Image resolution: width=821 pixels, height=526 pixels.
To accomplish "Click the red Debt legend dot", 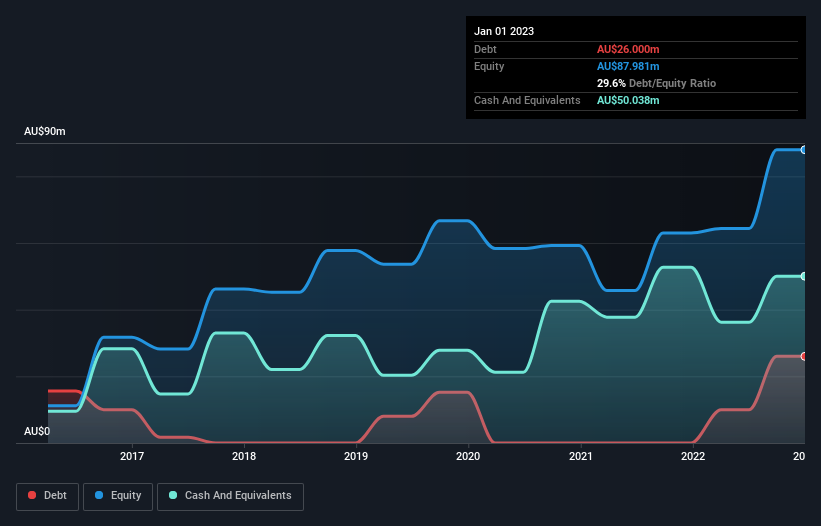I will point(32,495).
